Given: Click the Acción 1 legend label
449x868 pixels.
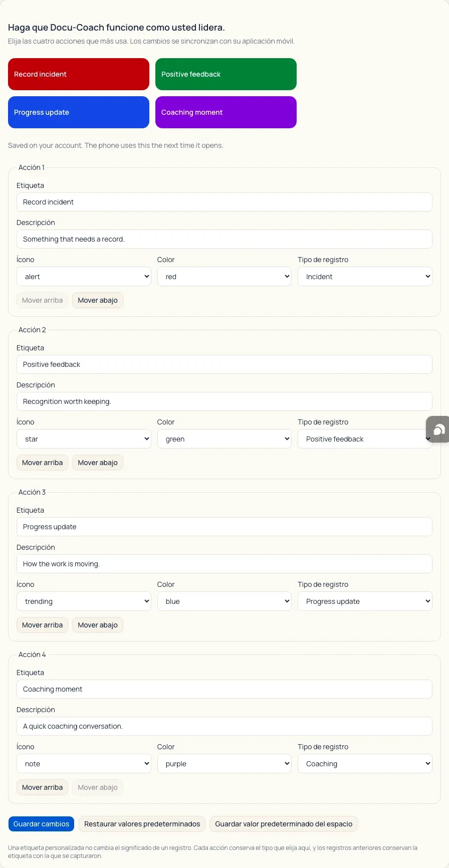Looking at the screenshot, I should click(32, 167).
